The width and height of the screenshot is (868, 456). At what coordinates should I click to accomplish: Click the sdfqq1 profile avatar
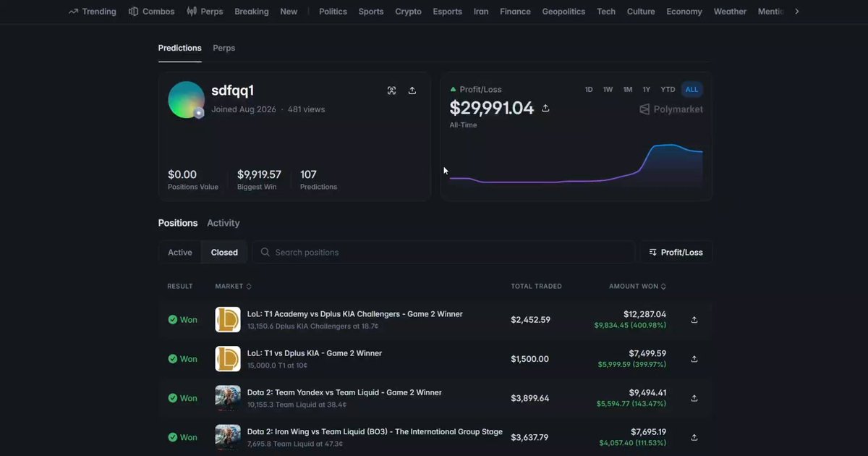tap(187, 100)
